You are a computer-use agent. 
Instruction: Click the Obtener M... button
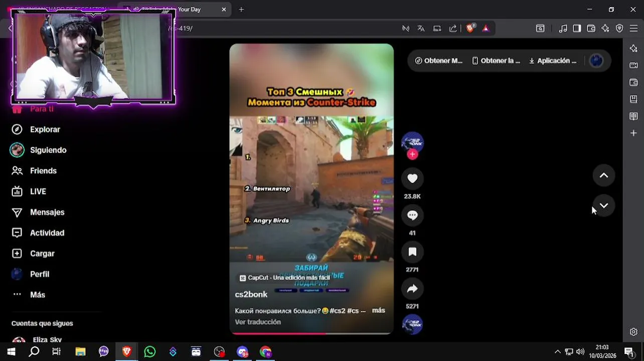[x=439, y=61]
